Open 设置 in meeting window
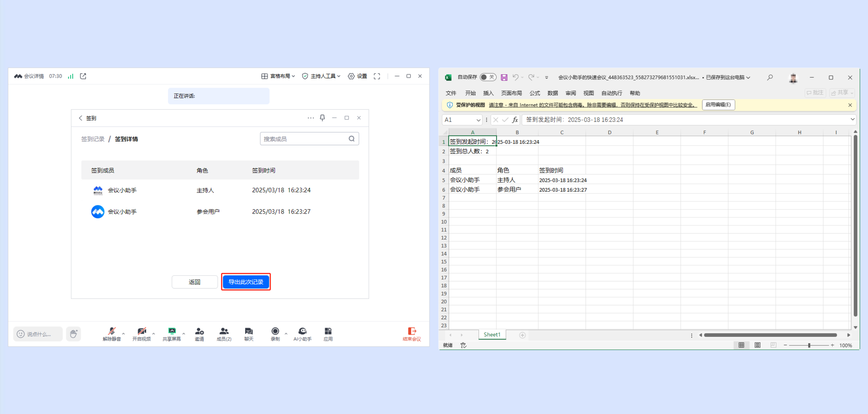 coord(357,76)
